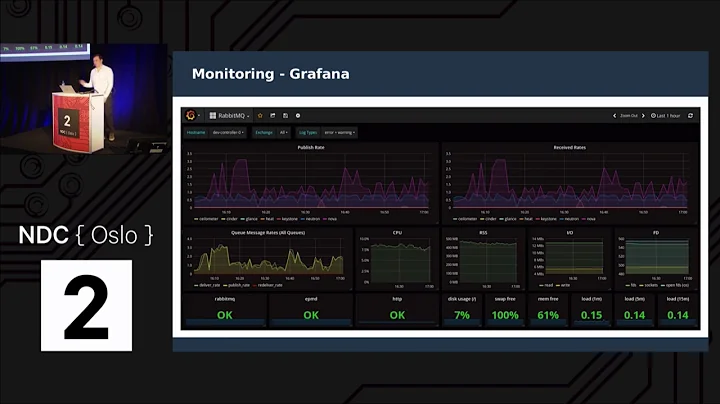Open the RabbitMQ dashboard picker
This screenshot has height=404, width=720.
229,116
